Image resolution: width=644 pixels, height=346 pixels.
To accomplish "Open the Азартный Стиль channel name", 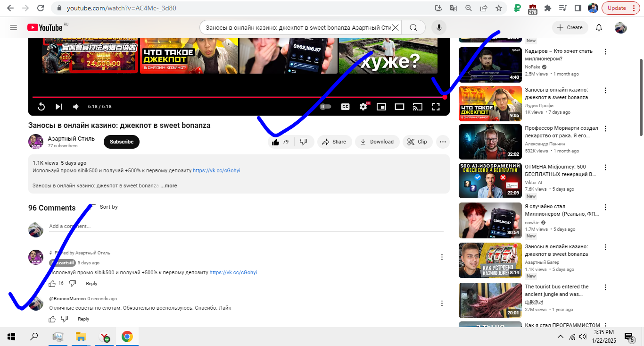I will tap(71, 139).
